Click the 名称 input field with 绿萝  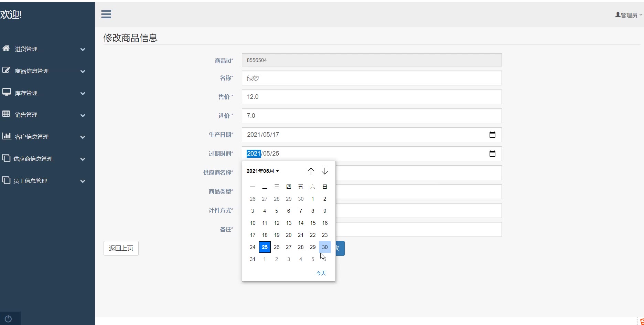pos(372,78)
